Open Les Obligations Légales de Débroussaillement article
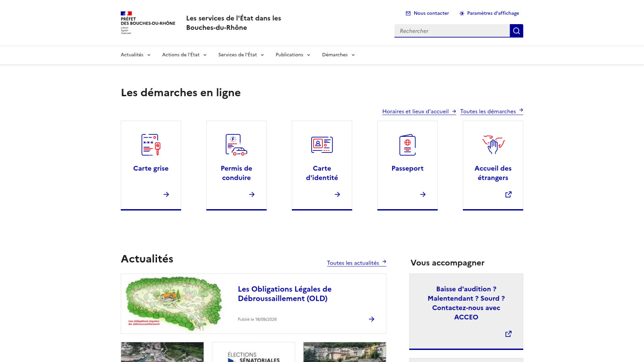 (x=285, y=294)
